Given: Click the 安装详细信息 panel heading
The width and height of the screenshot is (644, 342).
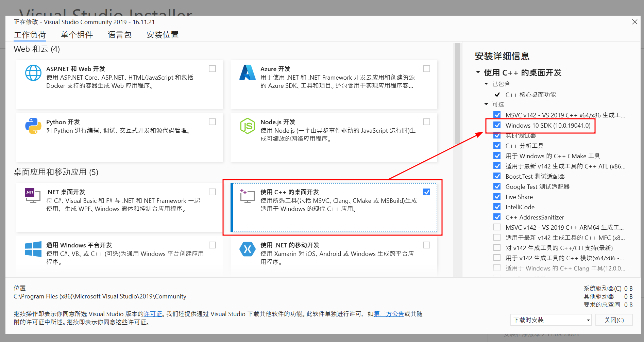Looking at the screenshot, I should (502, 56).
